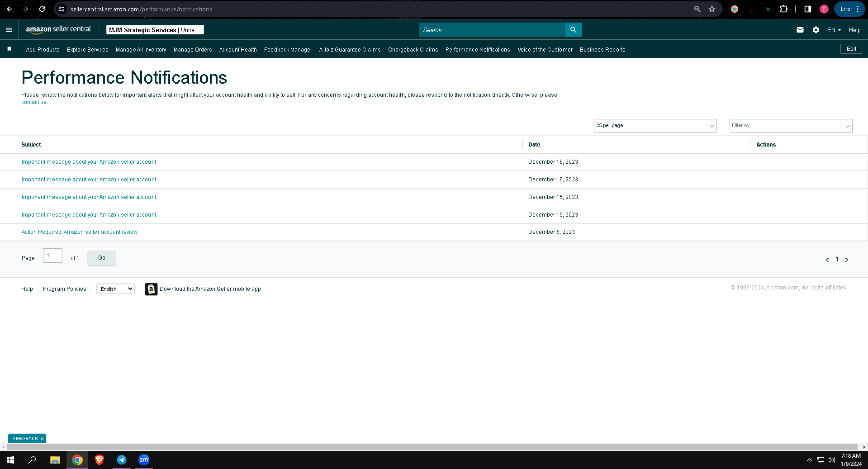Expand the 25 per page dropdown
Image resolution: width=868 pixels, height=469 pixels.
(x=655, y=126)
